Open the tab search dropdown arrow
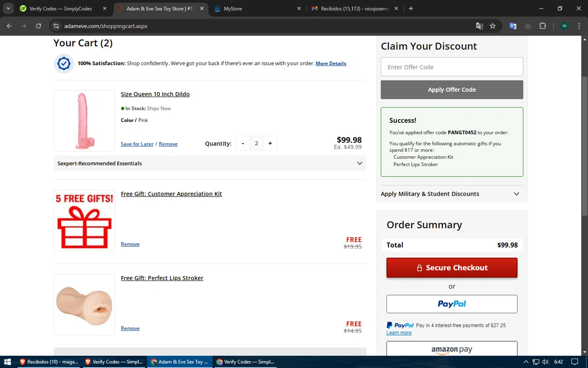This screenshot has height=368, width=588. point(8,8)
